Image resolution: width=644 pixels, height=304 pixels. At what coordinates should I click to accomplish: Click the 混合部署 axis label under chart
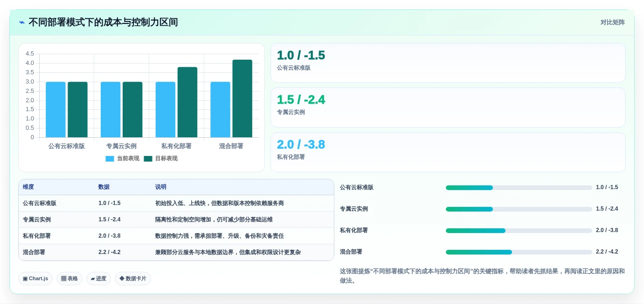(231, 146)
